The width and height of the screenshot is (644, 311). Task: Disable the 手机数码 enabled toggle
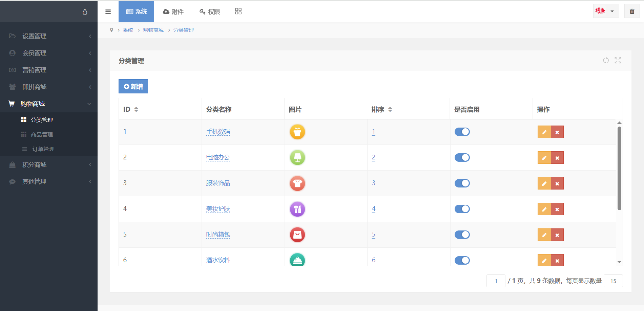pyautogui.click(x=462, y=132)
